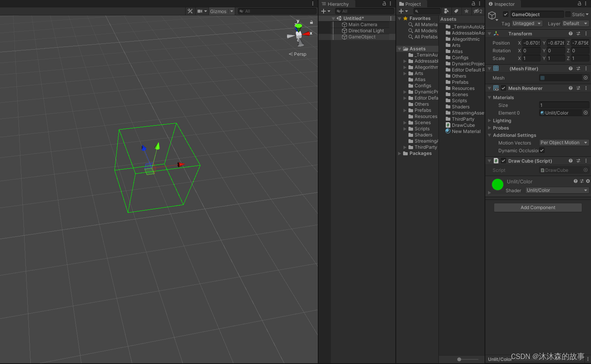Select Main Camera in Hierarchy
The width and height of the screenshot is (591, 364).
tap(363, 25)
